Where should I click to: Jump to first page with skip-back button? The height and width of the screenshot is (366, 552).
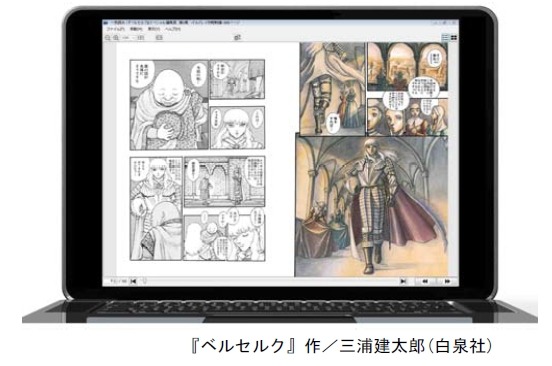click(x=133, y=281)
